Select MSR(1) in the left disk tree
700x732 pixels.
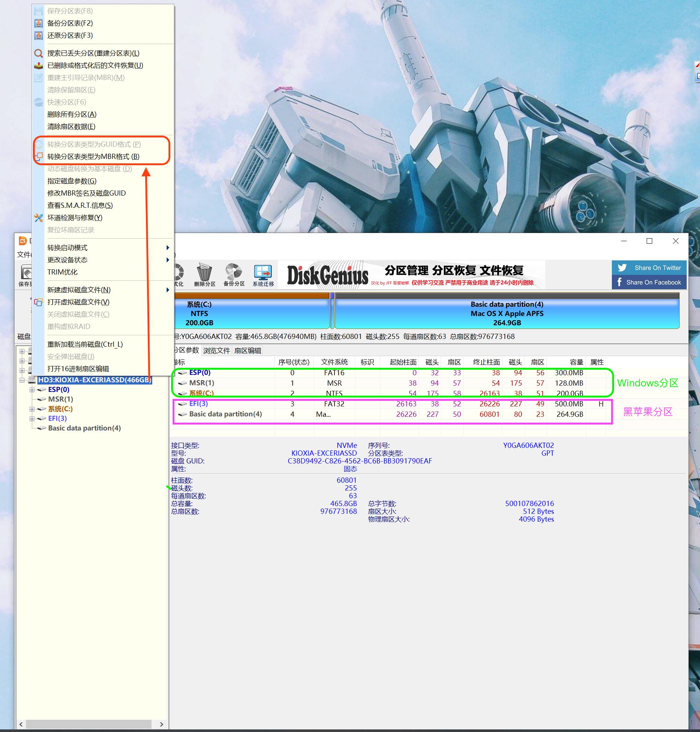(60, 399)
